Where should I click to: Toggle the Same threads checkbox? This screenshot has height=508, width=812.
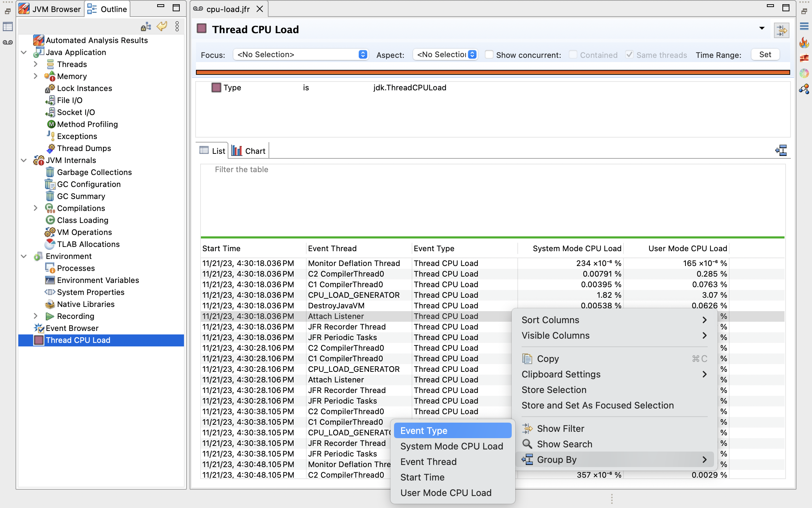coord(629,55)
